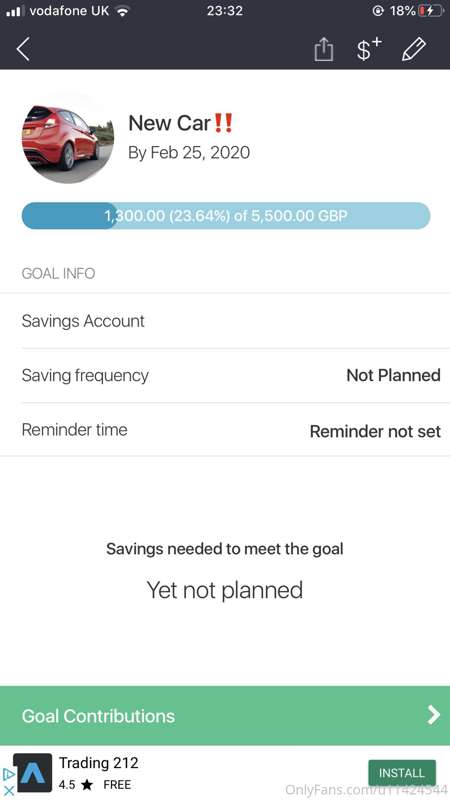Screen dimensions: 450x800
Task: Open the Goal Contributions bar
Action: pos(225,715)
